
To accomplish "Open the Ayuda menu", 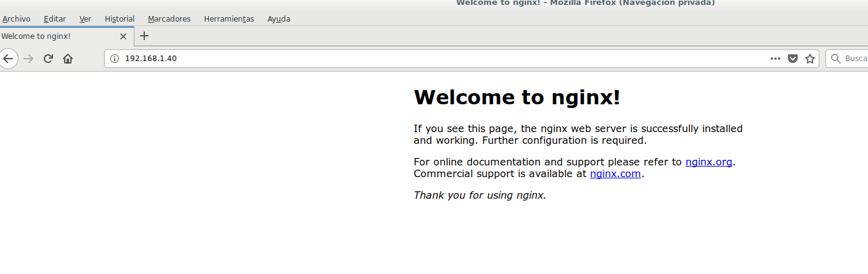I will [279, 19].
